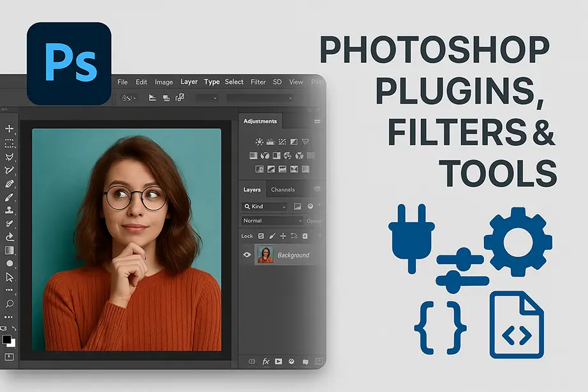The width and height of the screenshot is (588, 392).
Task: Add a Brightness/Contrast sun adjustment
Action: [x=259, y=142]
